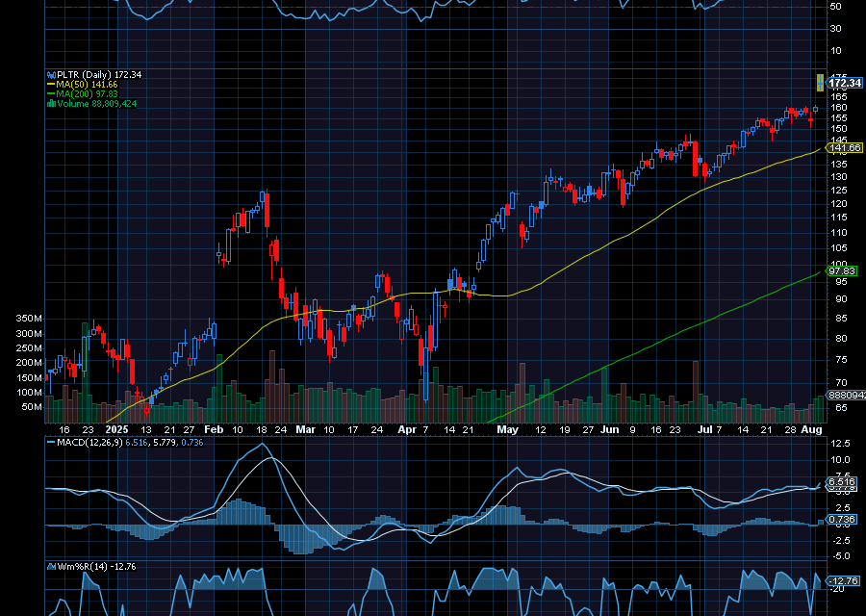This screenshot has width=866, height=616.
Task: Click the 5.779 signal value in MACD header
Action: point(163,443)
